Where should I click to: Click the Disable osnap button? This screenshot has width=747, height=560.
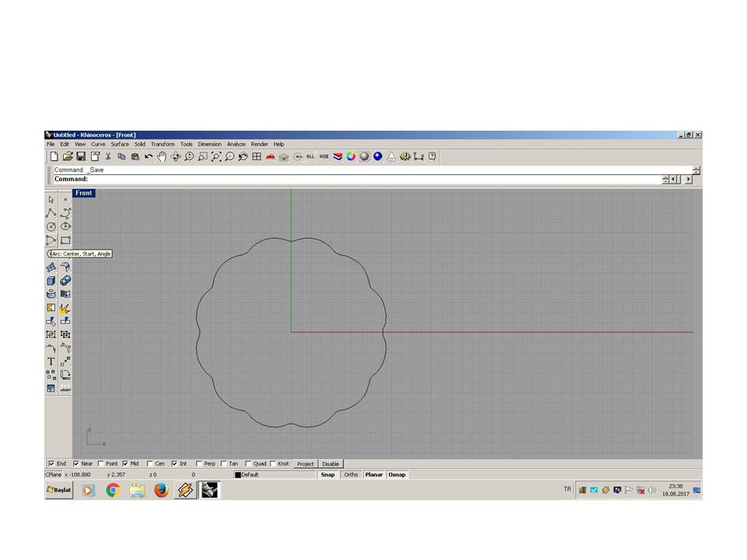(x=331, y=464)
